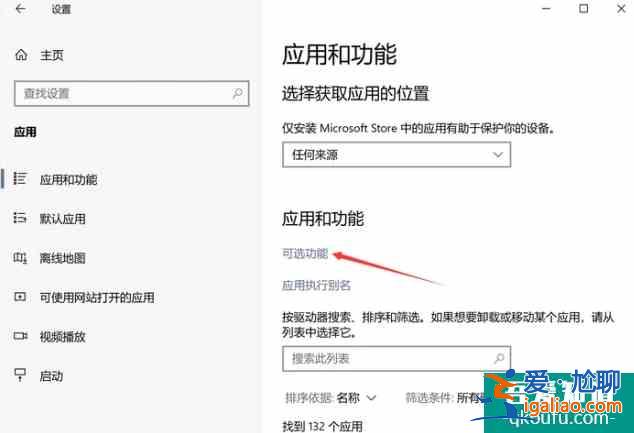Image resolution: width=634 pixels, height=433 pixels.
Task: Click the 可选功能 link
Action: tap(305, 253)
